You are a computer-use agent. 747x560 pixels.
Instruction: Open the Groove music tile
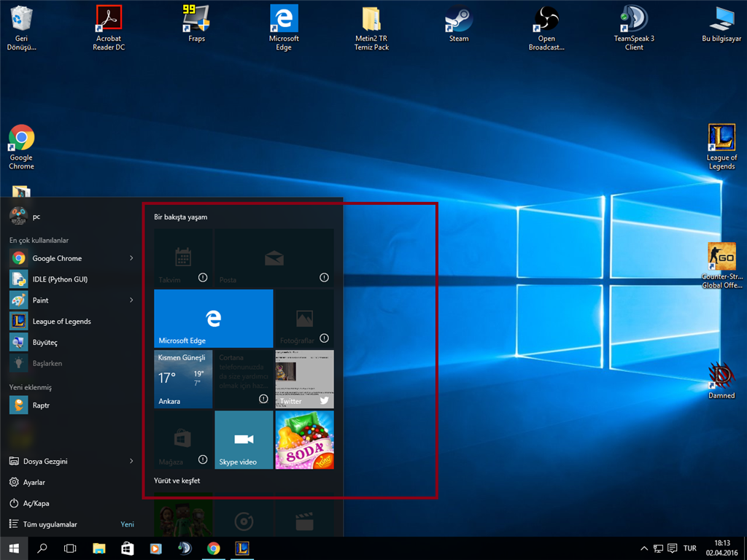point(244,514)
